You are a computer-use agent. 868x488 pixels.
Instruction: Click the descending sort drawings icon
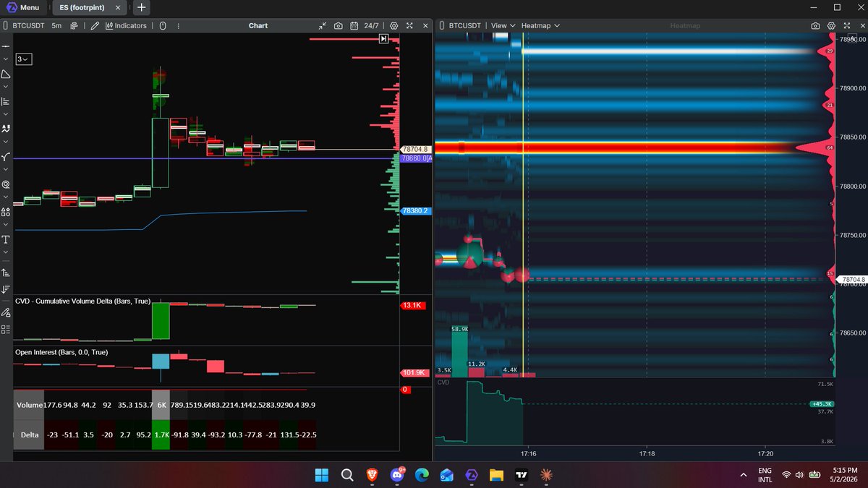[x=6, y=289]
